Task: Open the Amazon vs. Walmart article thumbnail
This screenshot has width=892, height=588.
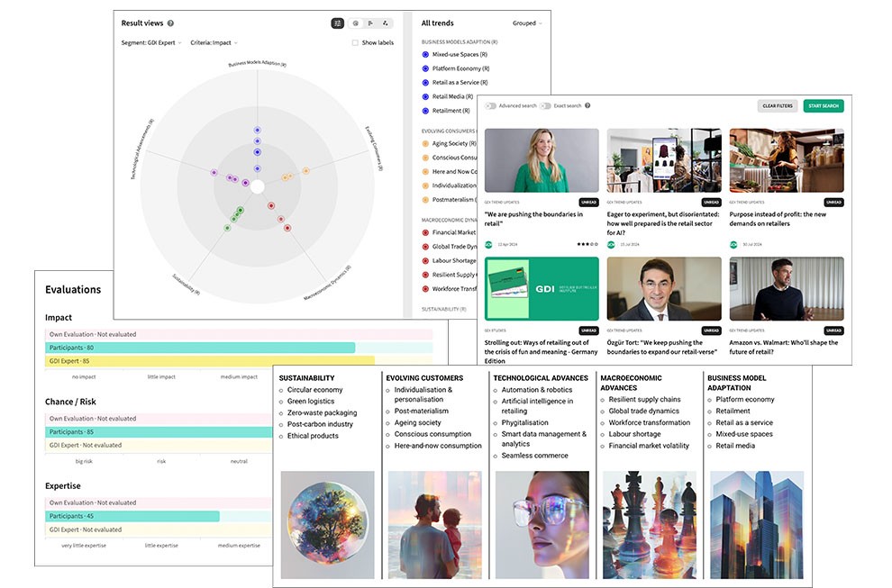Action: click(x=787, y=289)
